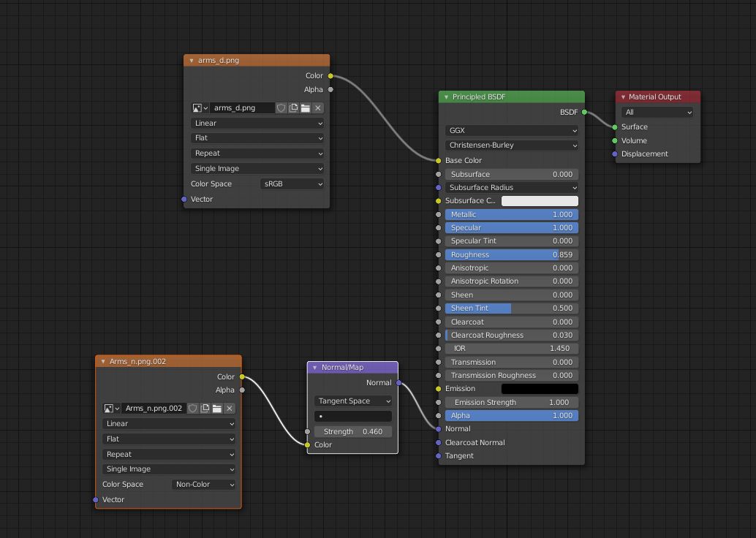Click the Displacement input socket on Material Output
The height and width of the screenshot is (538, 756).
[x=615, y=154]
